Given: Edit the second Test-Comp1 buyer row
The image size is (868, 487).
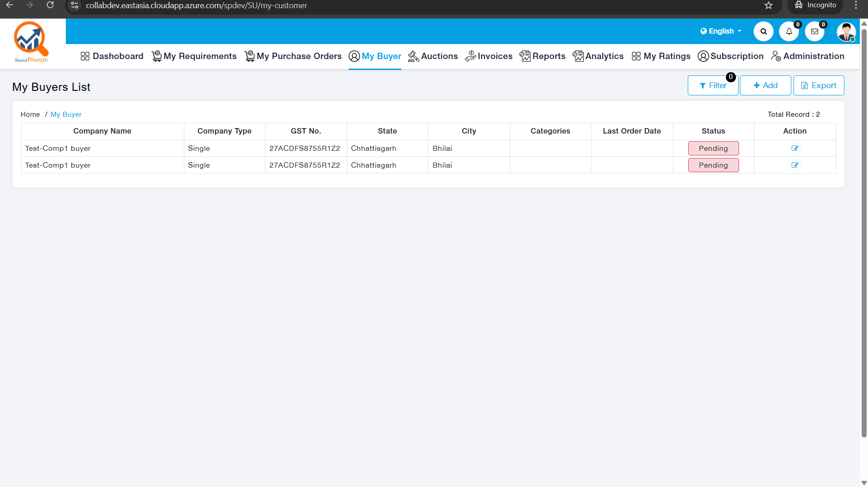Looking at the screenshot, I should coord(794,165).
